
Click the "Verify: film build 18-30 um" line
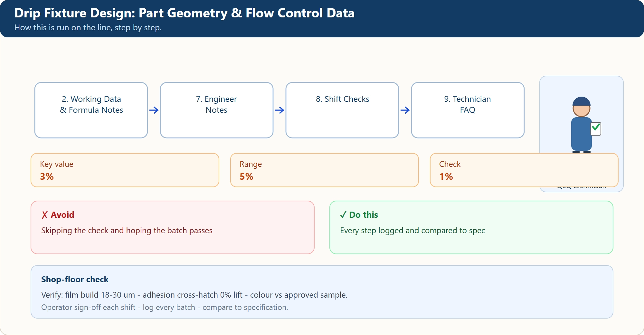tap(194, 295)
